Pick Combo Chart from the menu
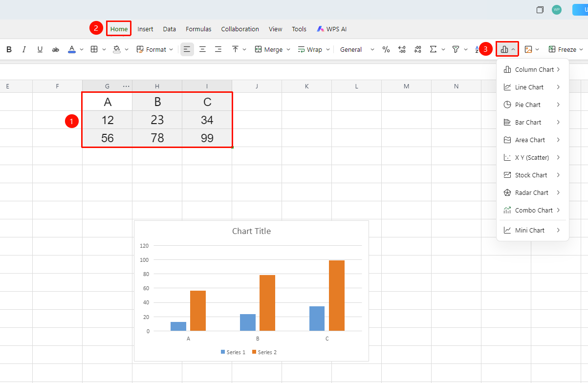 pyautogui.click(x=532, y=210)
